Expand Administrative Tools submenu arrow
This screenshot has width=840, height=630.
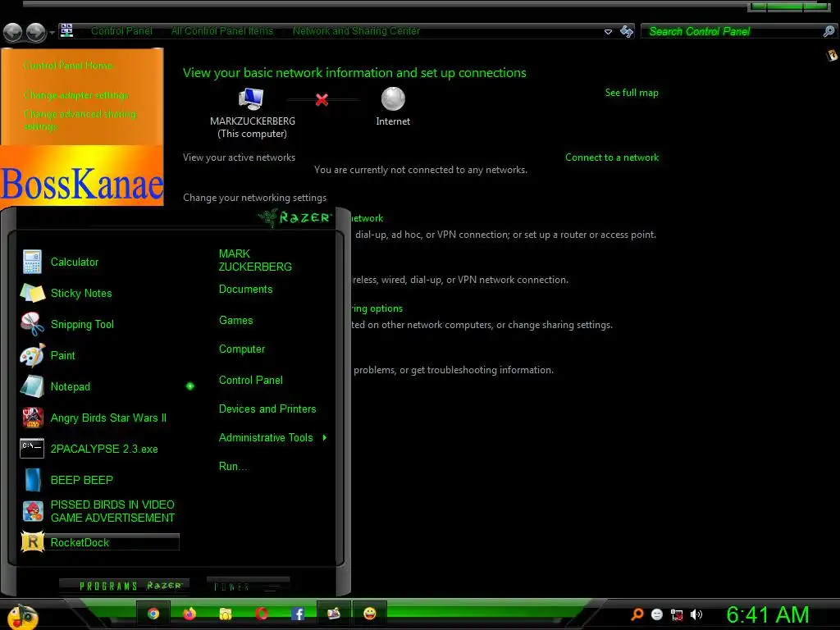coord(325,438)
